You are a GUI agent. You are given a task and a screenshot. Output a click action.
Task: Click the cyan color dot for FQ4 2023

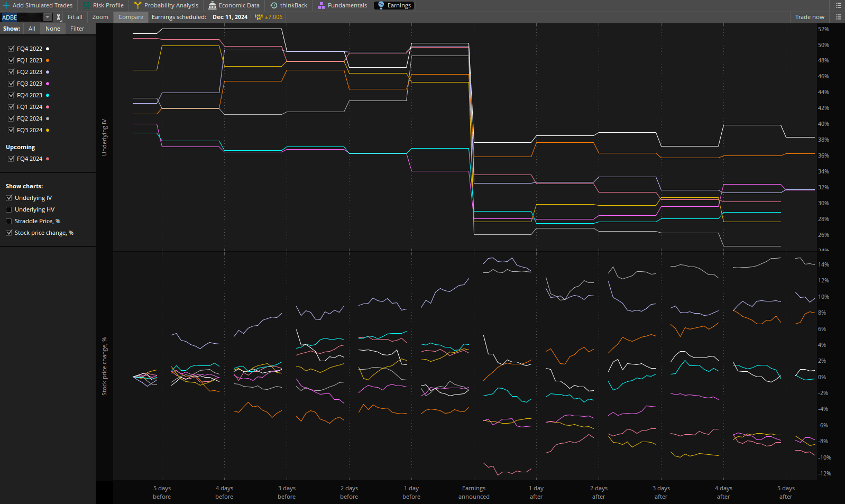(x=48, y=95)
